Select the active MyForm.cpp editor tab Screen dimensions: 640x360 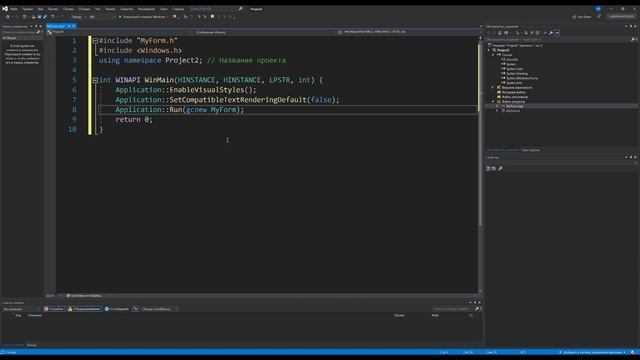pos(60,26)
